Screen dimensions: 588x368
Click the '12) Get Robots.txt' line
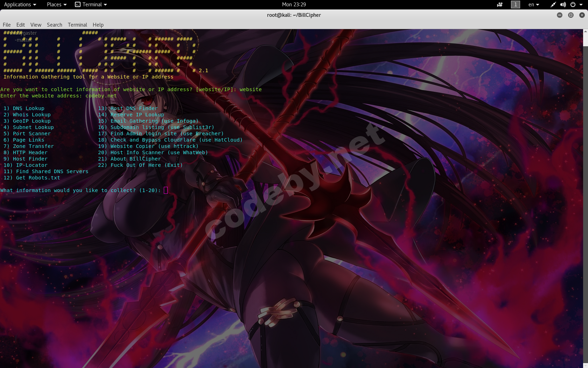pos(32,178)
